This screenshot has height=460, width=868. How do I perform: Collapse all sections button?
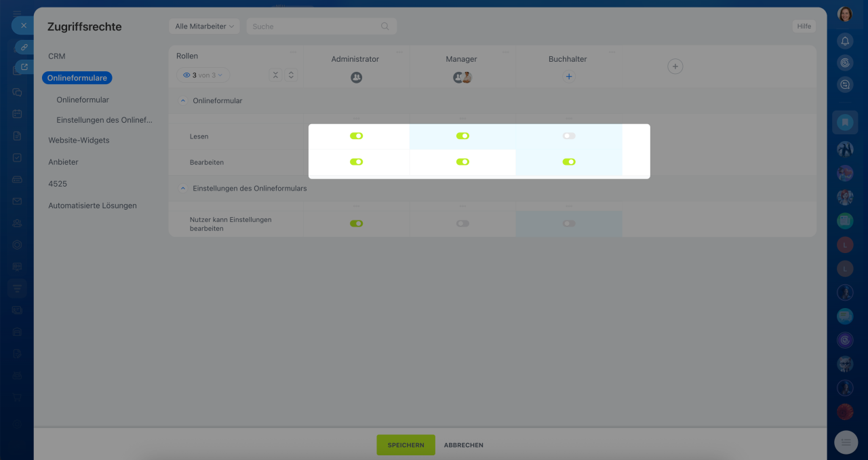coord(275,75)
